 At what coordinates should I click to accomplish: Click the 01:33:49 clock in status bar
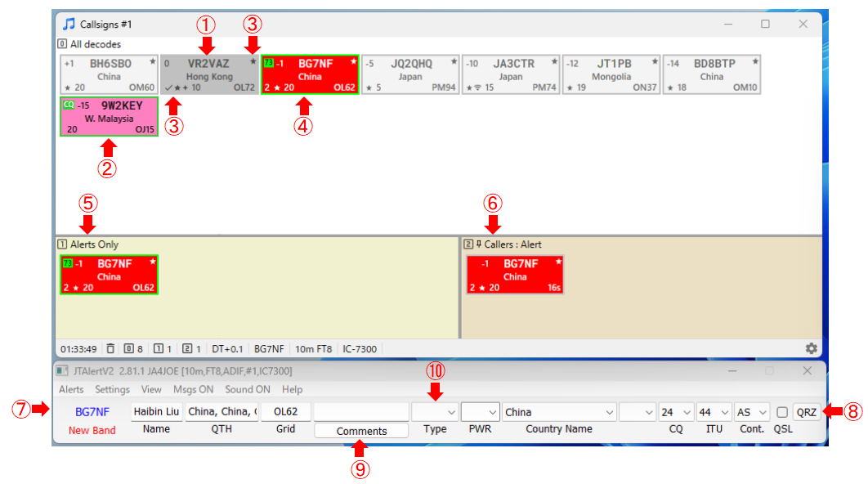[x=78, y=349]
